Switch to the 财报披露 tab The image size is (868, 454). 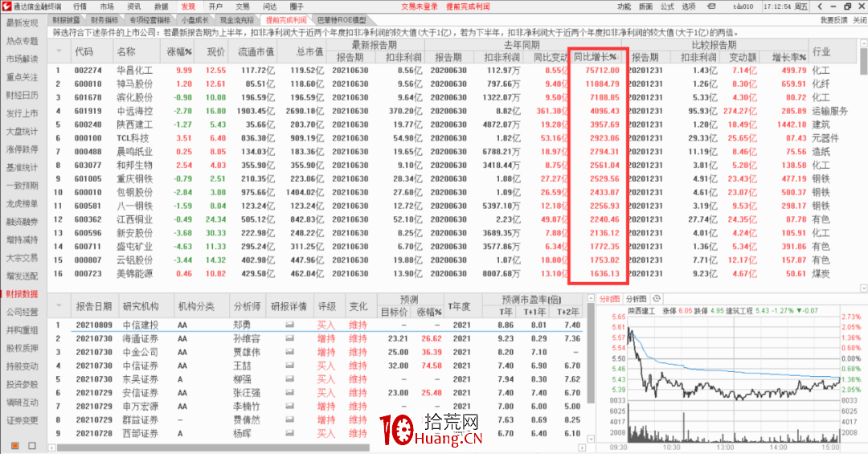pyautogui.click(x=67, y=20)
